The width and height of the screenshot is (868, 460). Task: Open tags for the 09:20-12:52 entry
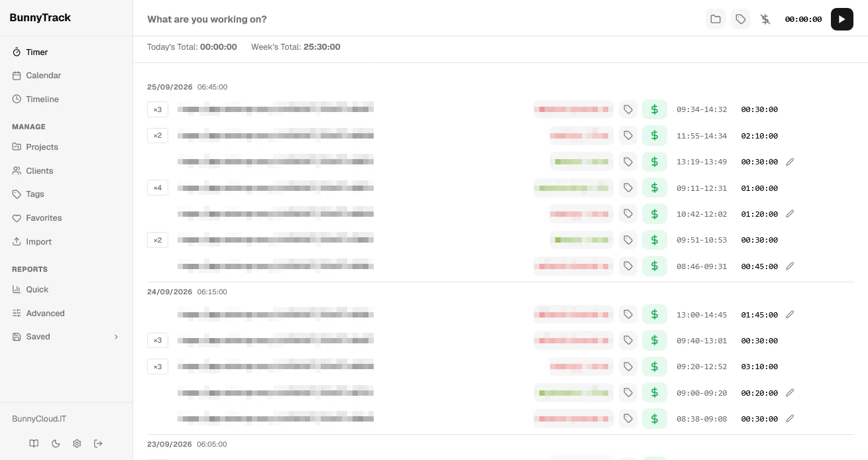[628, 367]
